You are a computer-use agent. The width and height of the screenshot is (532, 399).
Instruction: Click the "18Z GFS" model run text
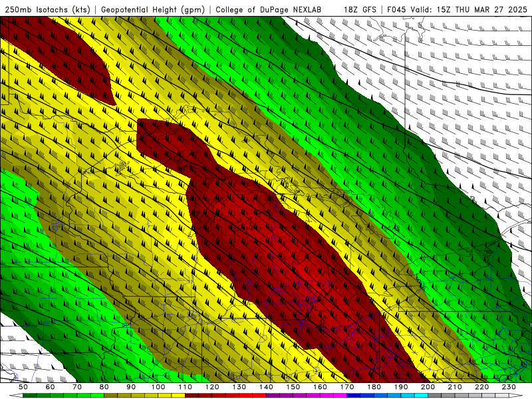point(360,9)
